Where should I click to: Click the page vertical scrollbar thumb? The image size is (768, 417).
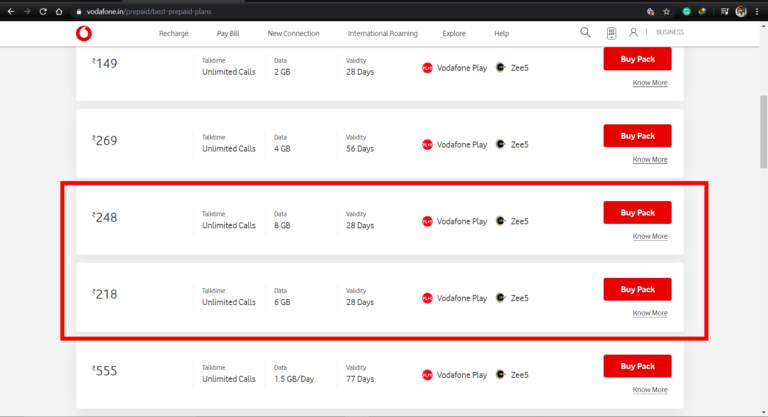click(x=763, y=131)
